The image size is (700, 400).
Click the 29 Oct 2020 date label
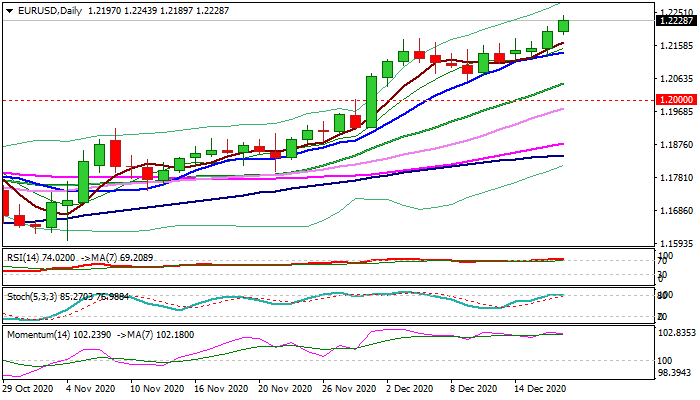pyautogui.click(x=27, y=388)
